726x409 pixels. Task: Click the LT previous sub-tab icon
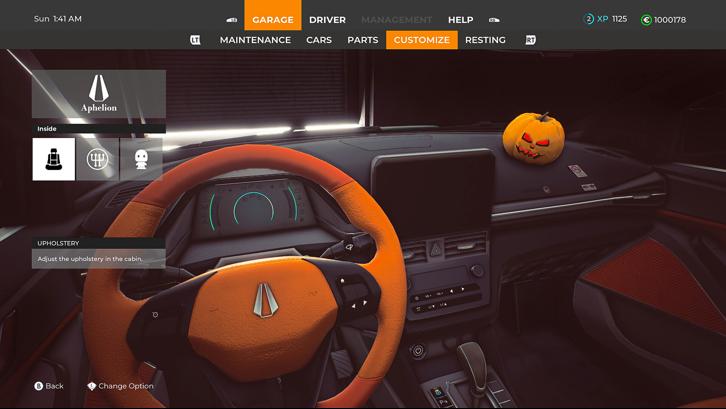pos(195,40)
